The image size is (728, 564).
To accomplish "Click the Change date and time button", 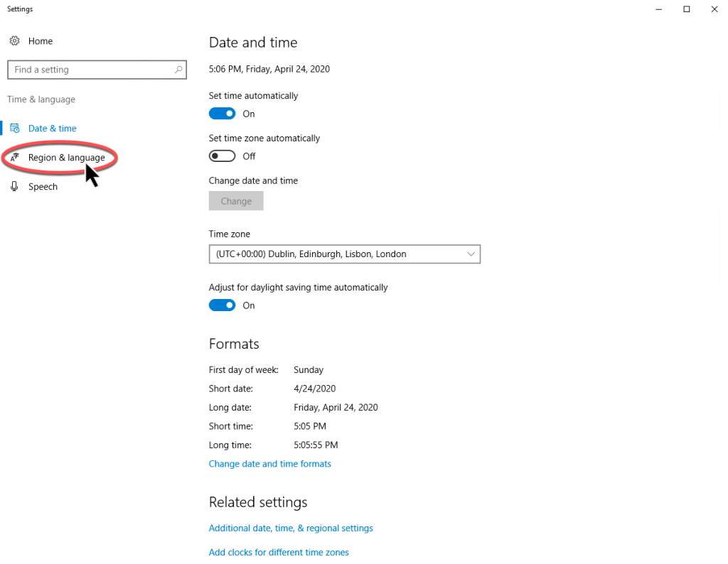I will [x=236, y=201].
